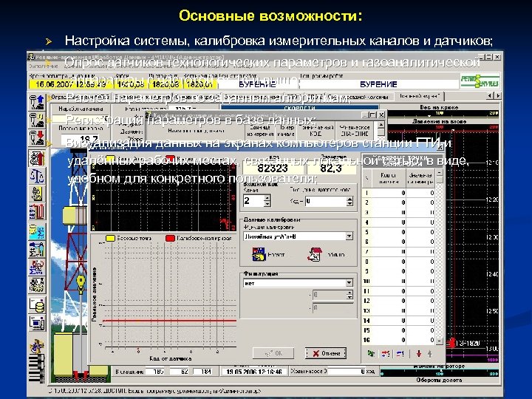The image size is (532, 399).
Task: Click the sensor icon with red down arrow
Action: pos(37,137)
